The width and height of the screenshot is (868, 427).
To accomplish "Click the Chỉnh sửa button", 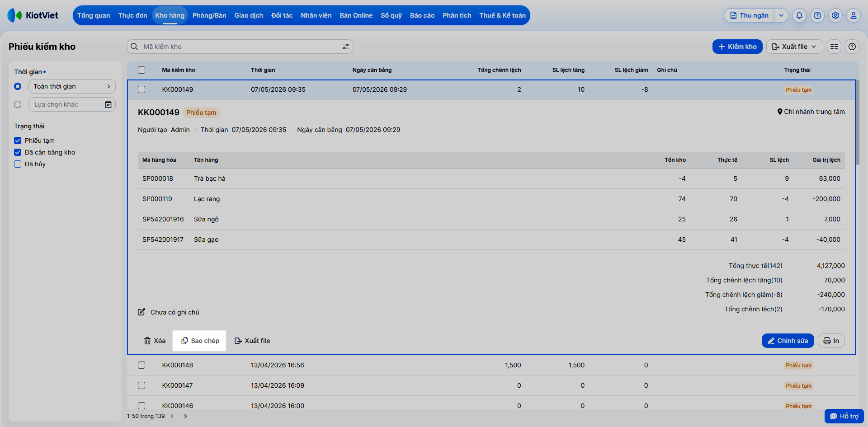I will 788,341.
